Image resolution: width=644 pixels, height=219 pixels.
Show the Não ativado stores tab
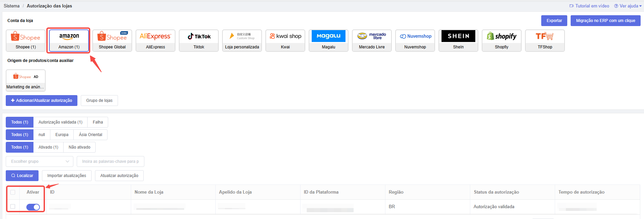pos(79,147)
